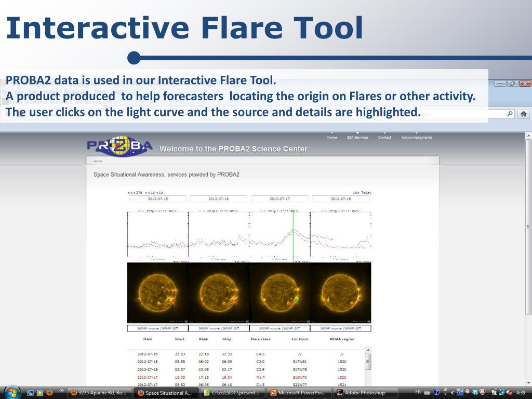Switch to the 3275 Apache Rd taskbar window
The height and width of the screenshot is (399, 532).
99,393
